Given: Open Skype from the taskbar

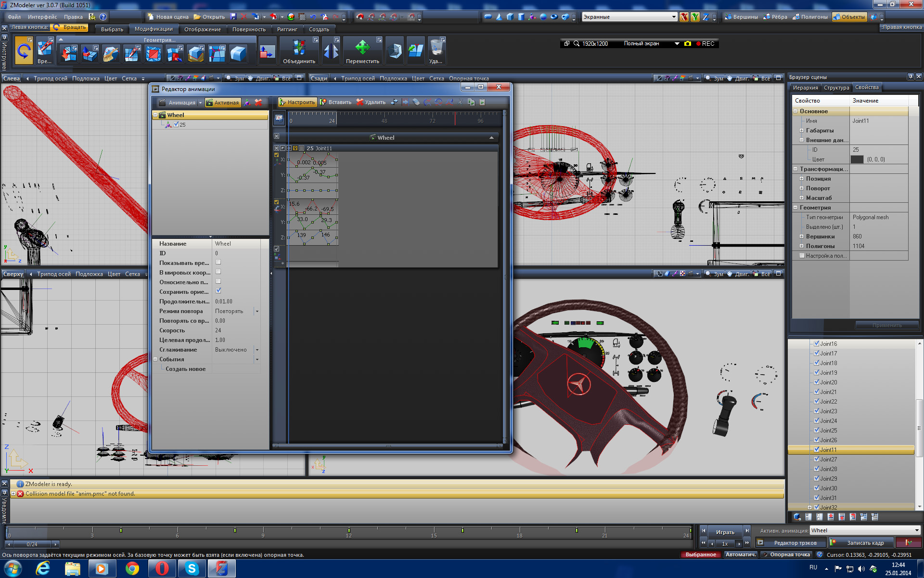Looking at the screenshot, I should [x=192, y=569].
